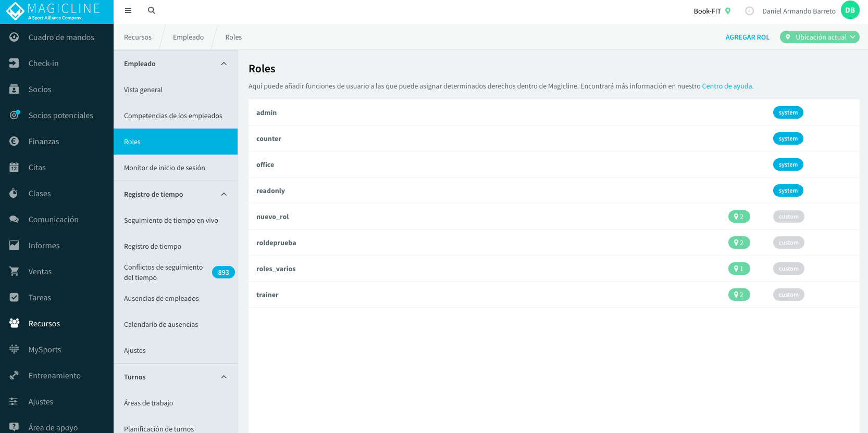
Task: Open the search magnifier icon
Action: coord(152,10)
